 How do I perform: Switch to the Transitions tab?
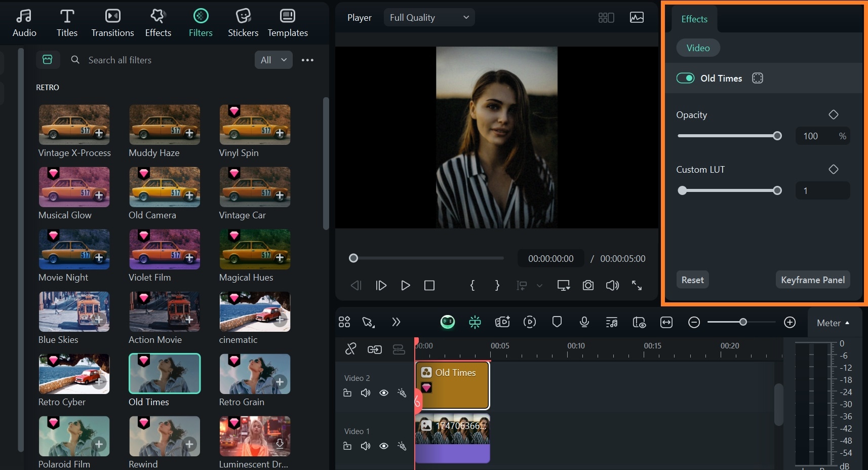[112, 23]
